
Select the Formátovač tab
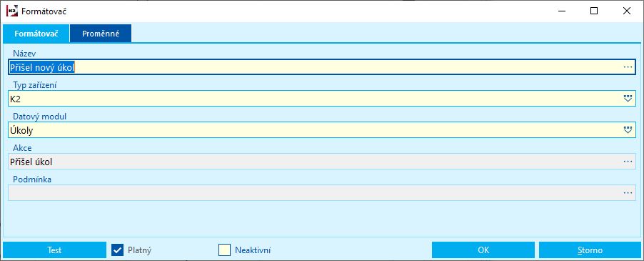click(36, 34)
